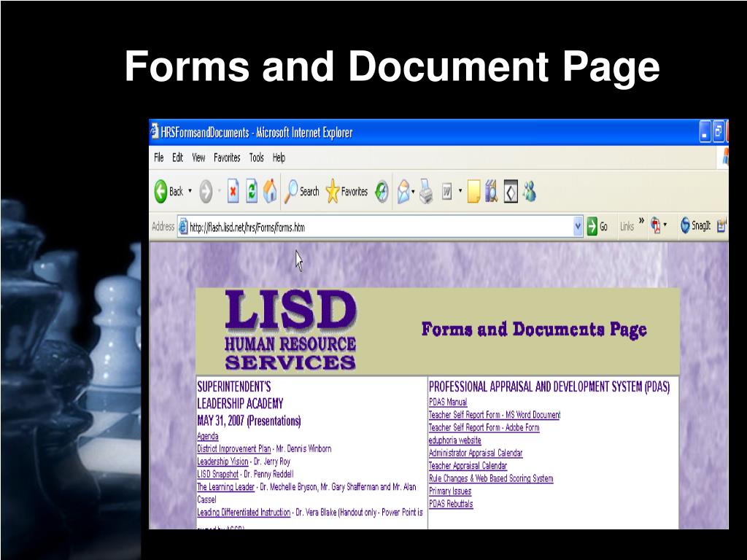This screenshot has height=560, width=747.
Task: Minimize the Internet Explorer window
Action: tap(705, 132)
